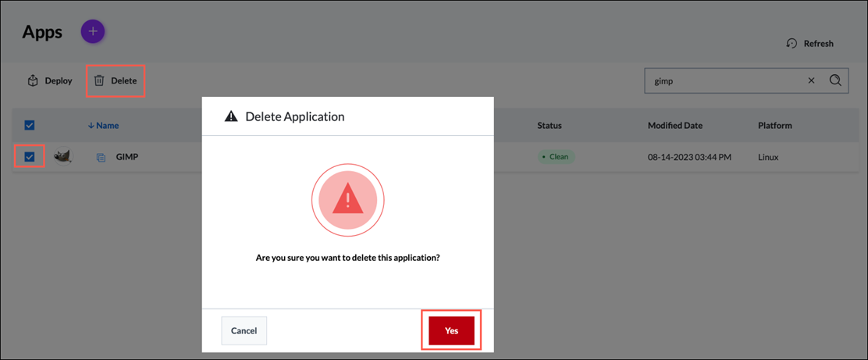
Task: Click the Refresh icon
Action: [x=792, y=44]
